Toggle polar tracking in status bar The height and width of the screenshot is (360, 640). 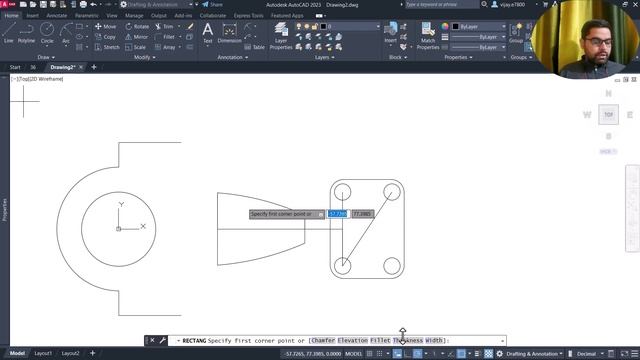(417, 354)
